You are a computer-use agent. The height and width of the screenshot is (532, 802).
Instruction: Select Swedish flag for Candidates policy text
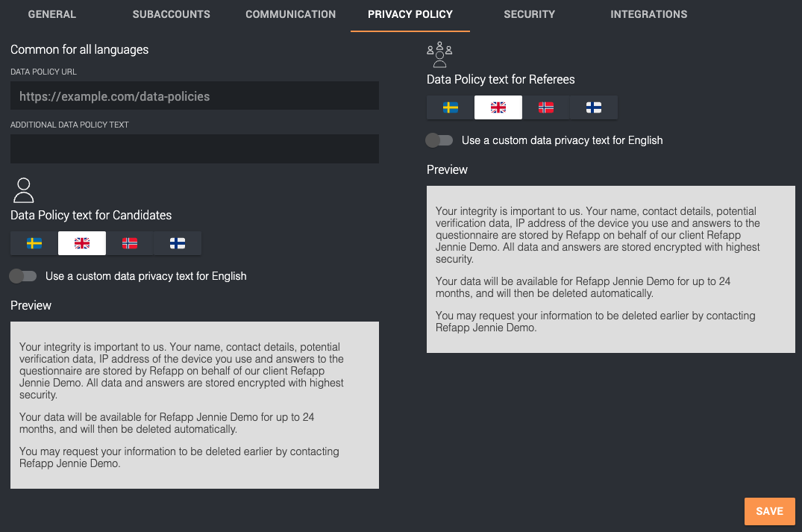(x=34, y=243)
